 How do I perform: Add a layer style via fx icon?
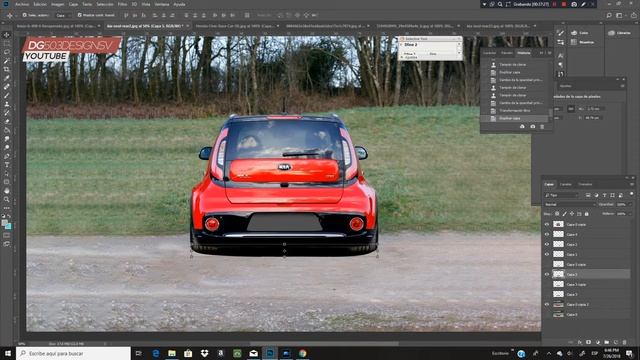580,342
